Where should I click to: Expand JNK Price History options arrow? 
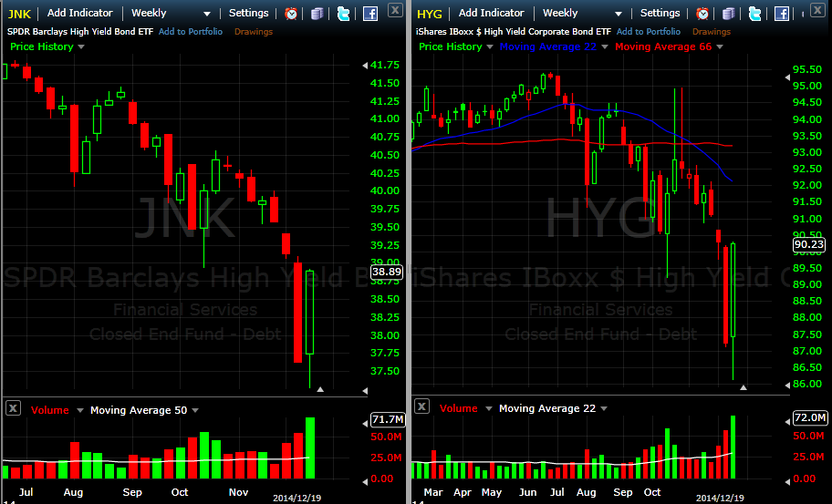(x=81, y=47)
